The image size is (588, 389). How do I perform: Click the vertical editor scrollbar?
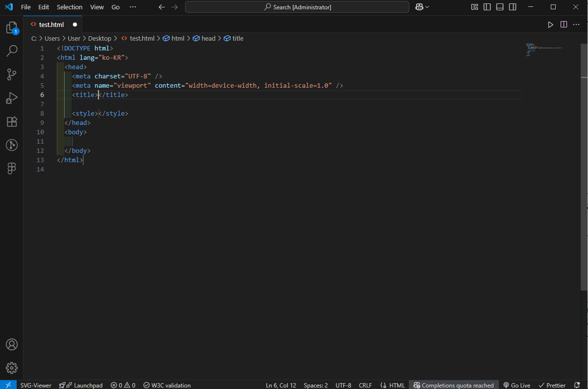click(584, 167)
